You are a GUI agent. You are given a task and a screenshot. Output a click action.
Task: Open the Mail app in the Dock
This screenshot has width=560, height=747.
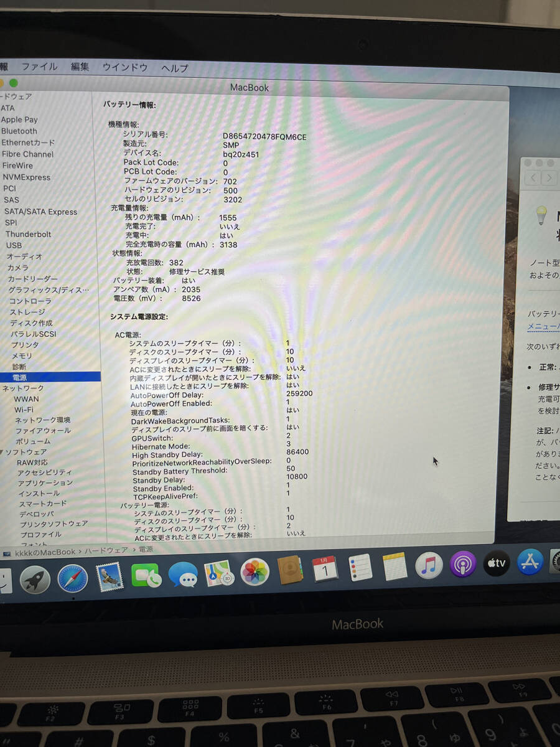109,578
